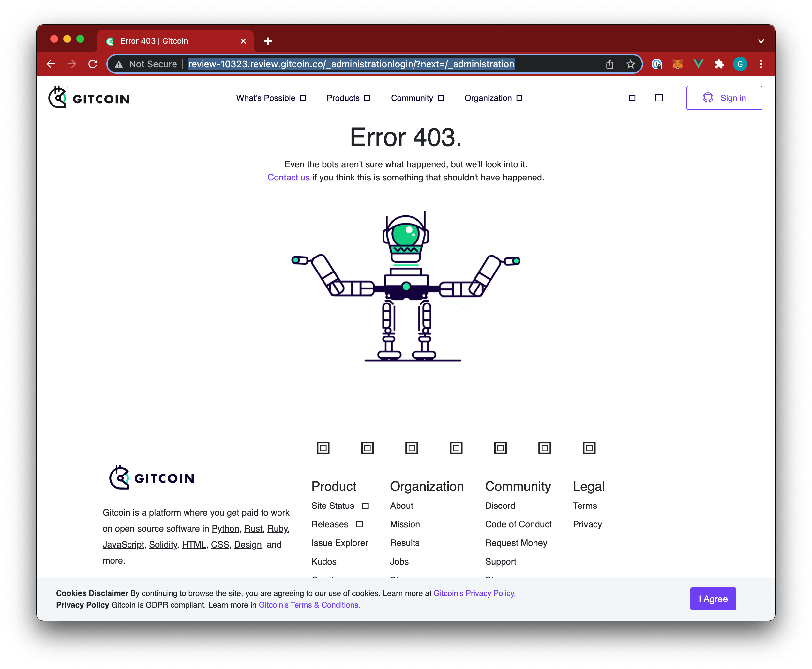Go forward in browser history

click(72, 64)
